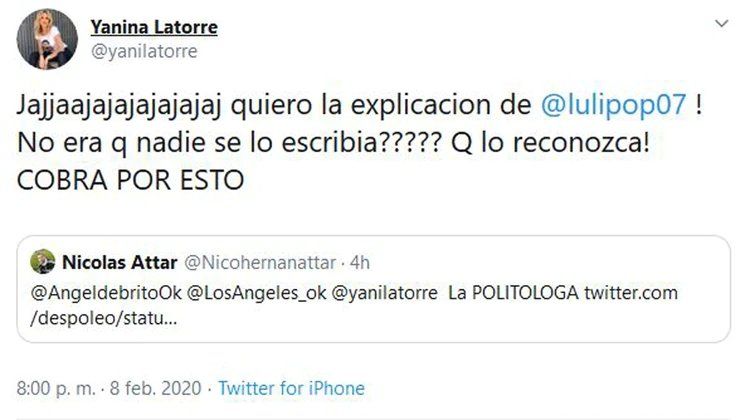Click the Yanina Latorre display name
This screenshot has width=750, height=420.
[154, 27]
